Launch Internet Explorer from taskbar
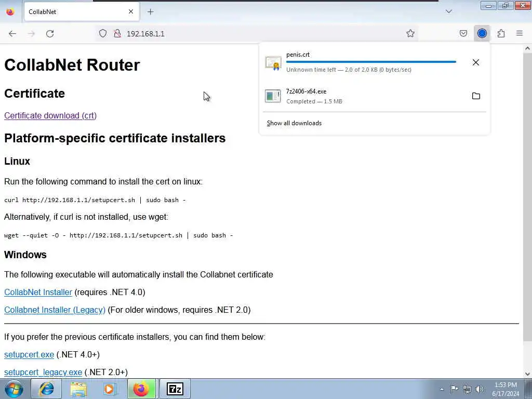 pos(46,389)
